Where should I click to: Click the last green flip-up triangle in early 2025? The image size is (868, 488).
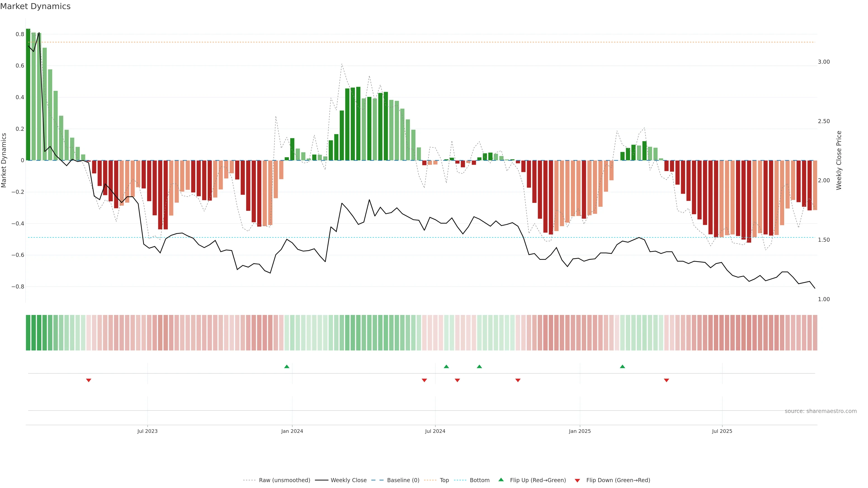622,366
